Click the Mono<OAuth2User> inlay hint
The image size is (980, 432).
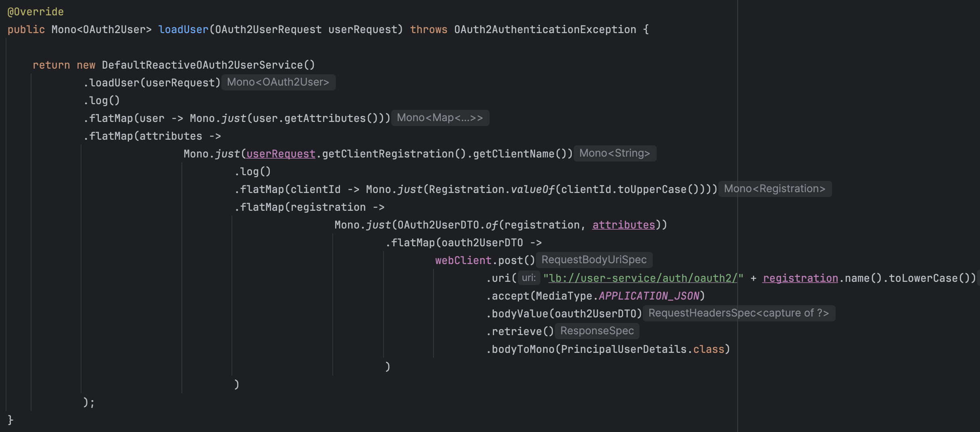[278, 82]
